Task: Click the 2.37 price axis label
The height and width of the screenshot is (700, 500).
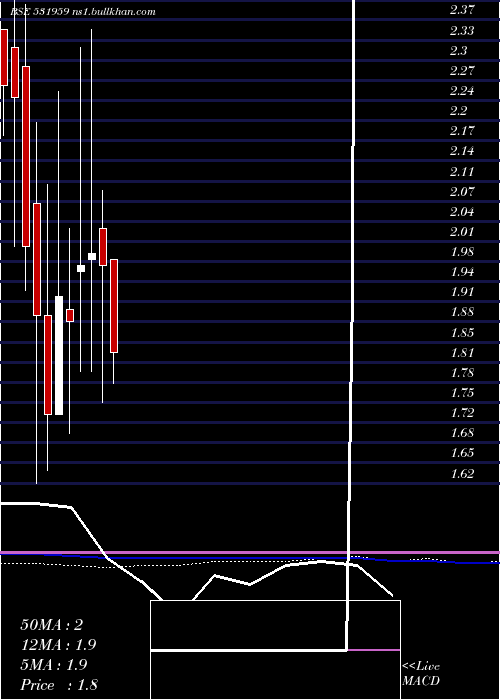Action: coord(462,11)
